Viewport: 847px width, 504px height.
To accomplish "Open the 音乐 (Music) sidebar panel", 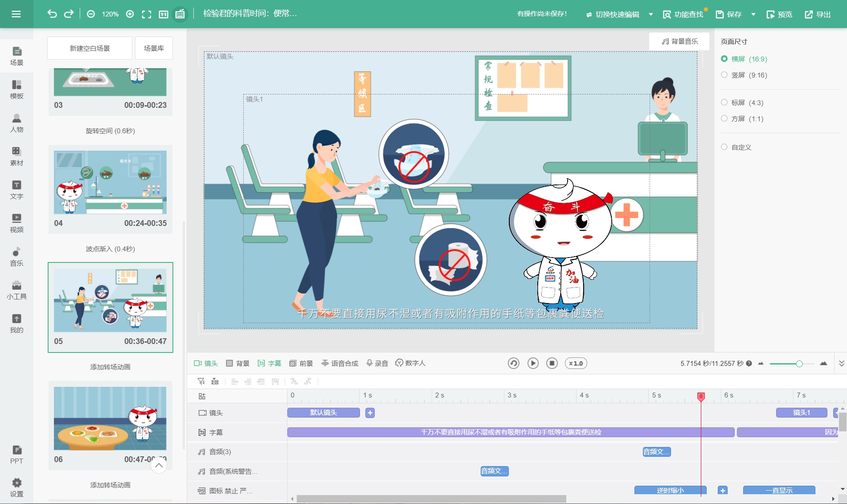I will click(x=16, y=257).
